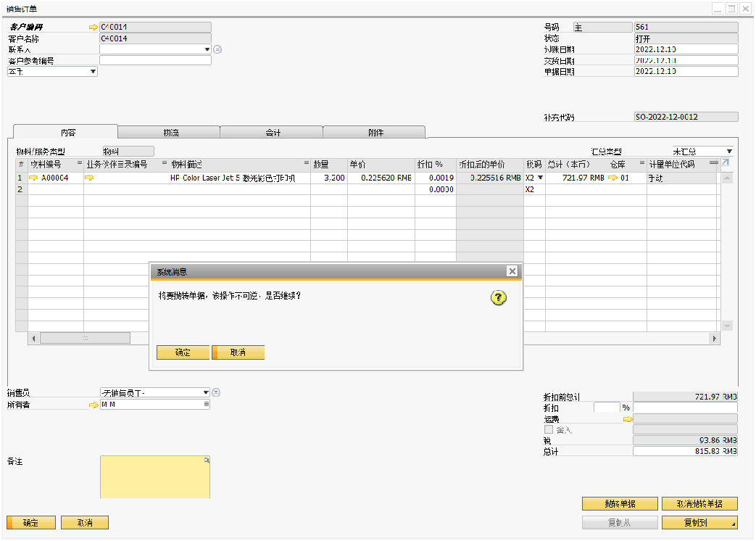Switch to the accounting (会计) tab
This screenshot has width=756, height=541.
(272, 133)
